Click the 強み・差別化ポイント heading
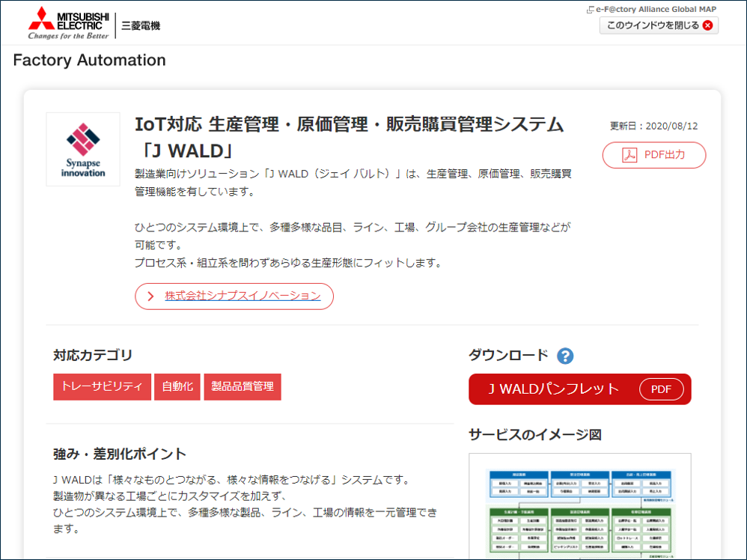This screenshot has height=560, width=747. point(119,454)
